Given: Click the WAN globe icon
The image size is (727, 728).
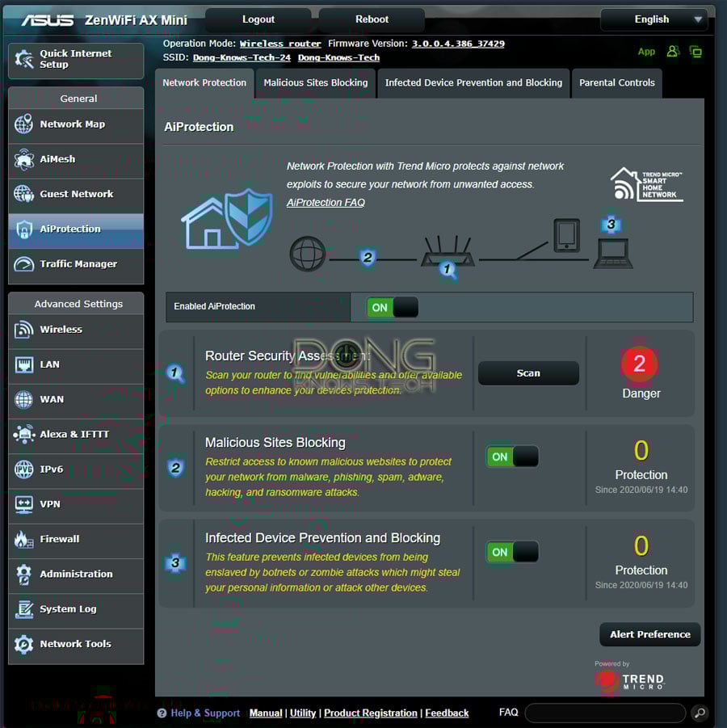Looking at the screenshot, I should coord(23,399).
